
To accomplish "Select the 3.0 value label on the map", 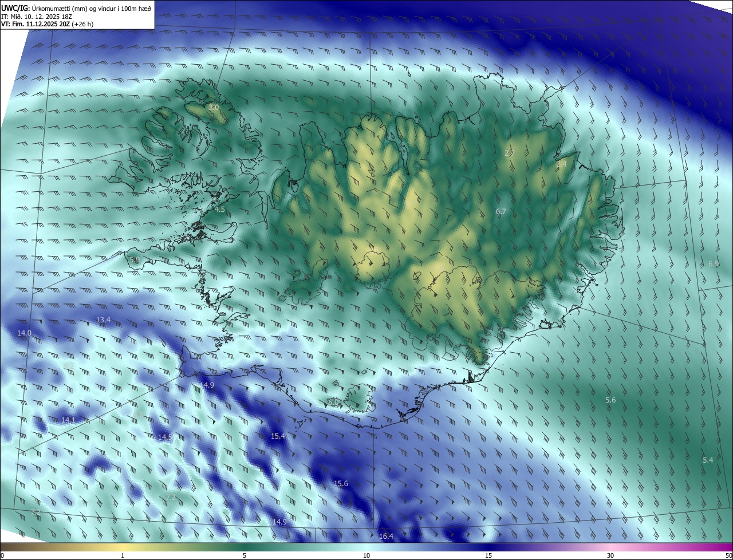I will pyautogui.click(x=214, y=107).
